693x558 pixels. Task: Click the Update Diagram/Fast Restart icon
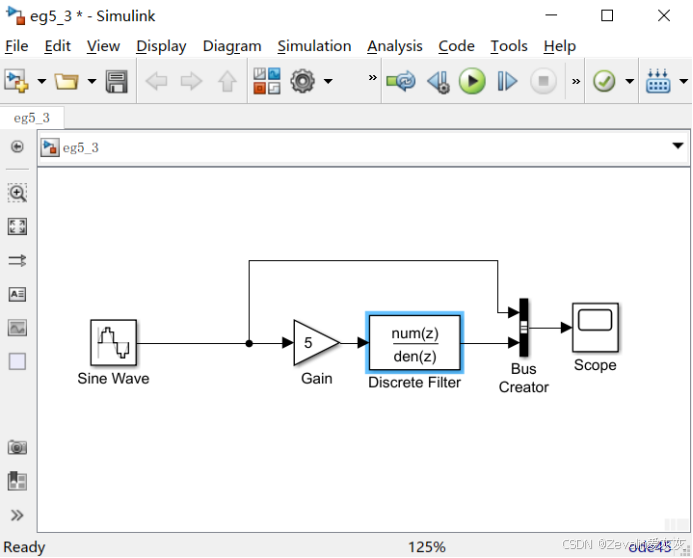click(401, 81)
